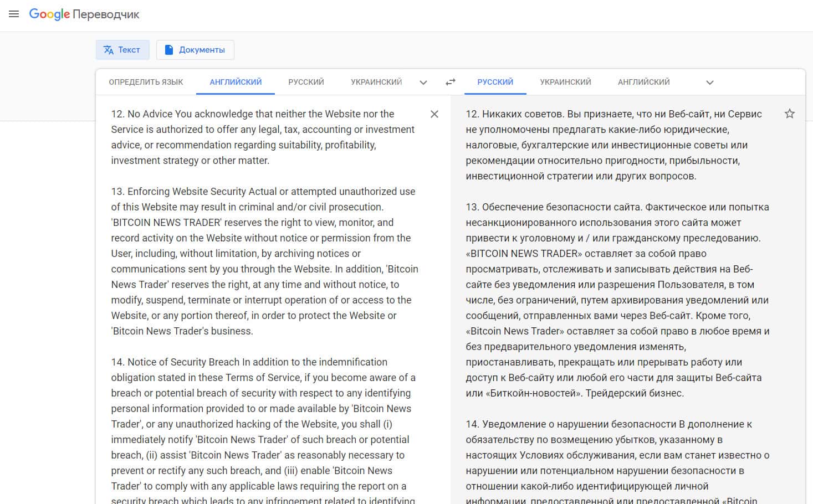This screenshot has width=813, height=504.
Task: Select Украинский as target language
Action: click(x=565, y=82)
